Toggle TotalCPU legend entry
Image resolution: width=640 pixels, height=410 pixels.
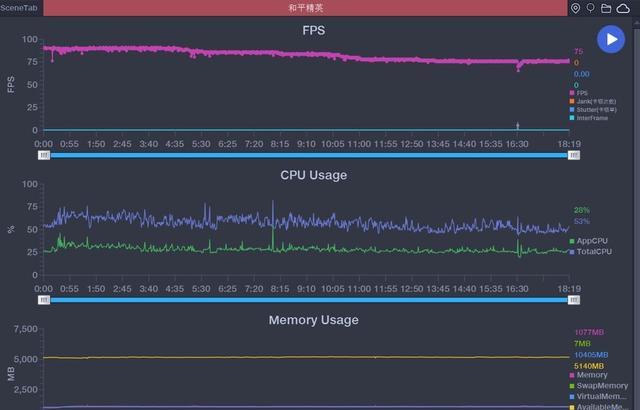click(x=593, y=251)
